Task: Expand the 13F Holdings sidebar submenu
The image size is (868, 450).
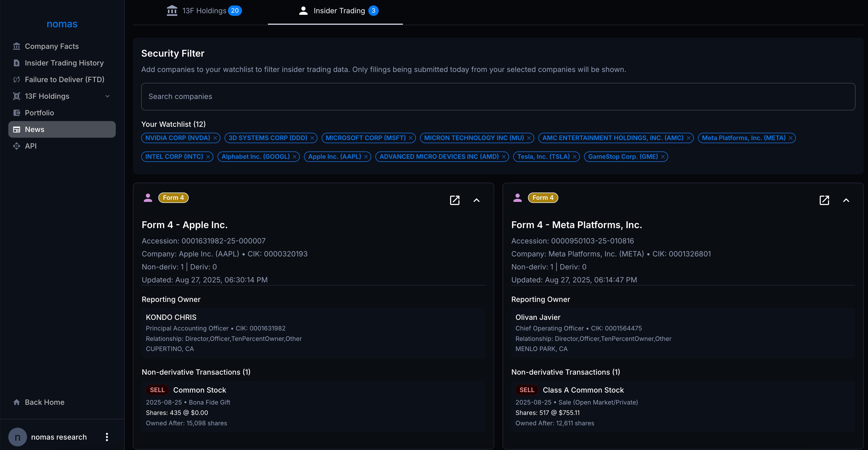Action: 107,96
